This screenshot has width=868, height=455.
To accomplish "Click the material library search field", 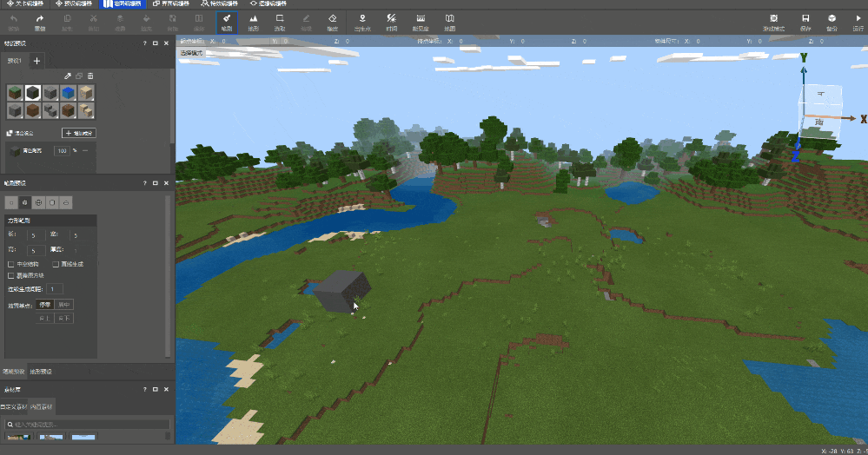I will pyautogui.click(x=87, y=425).
